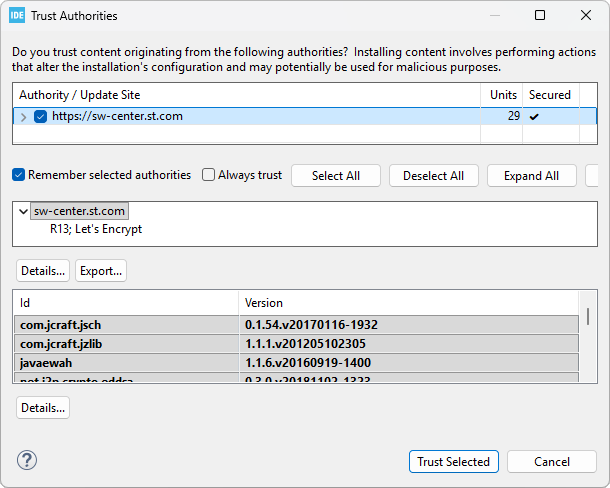Expand the sw-center.st.com authority row

24,117
